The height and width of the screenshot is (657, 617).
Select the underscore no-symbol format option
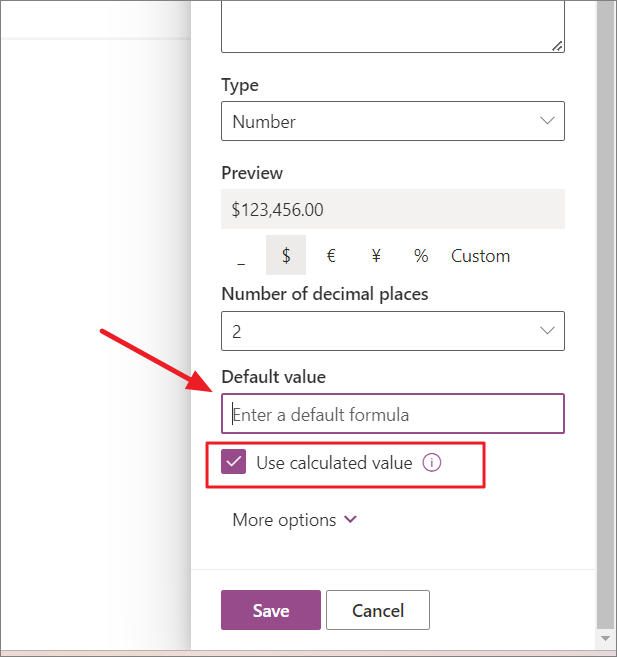[241, 256]
